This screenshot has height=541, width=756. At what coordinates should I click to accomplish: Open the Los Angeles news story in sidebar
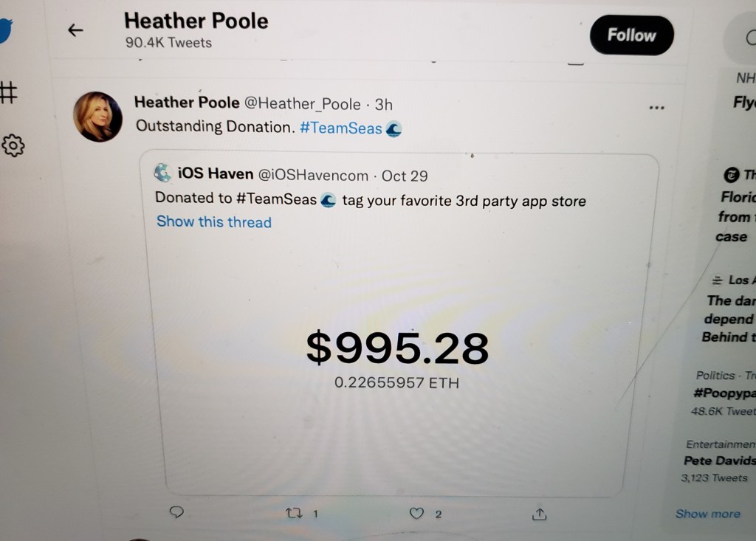[x=729, y=309]
